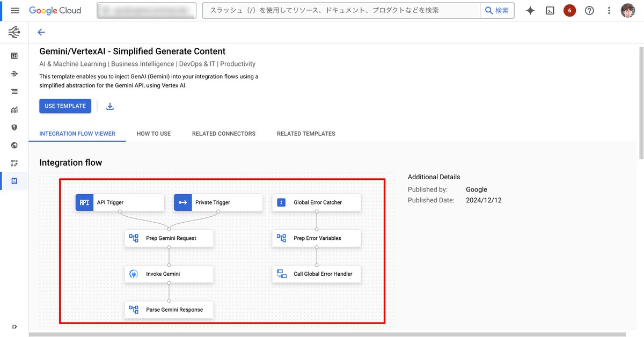Click the blurred project selector box
The image size is (644, 337).
146,10
